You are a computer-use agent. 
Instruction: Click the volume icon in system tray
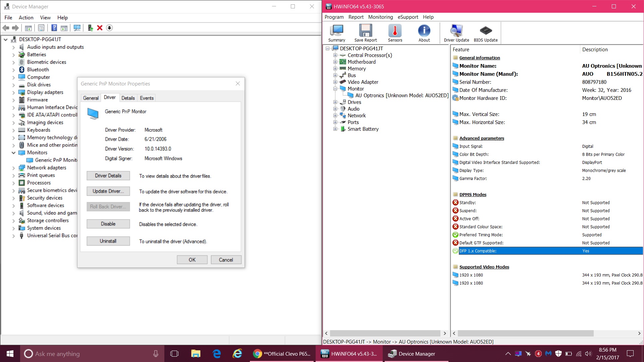pos(588,354)
